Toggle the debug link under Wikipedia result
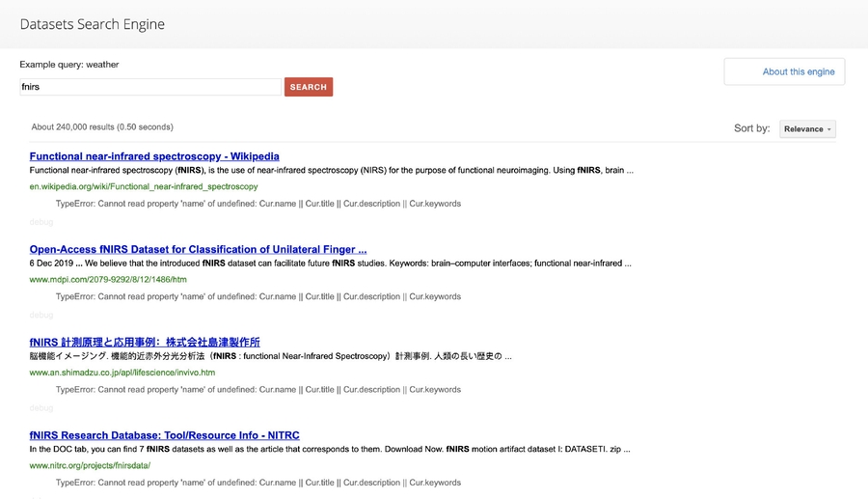This screenshot has height=499, width=868. tap(41, 222)
